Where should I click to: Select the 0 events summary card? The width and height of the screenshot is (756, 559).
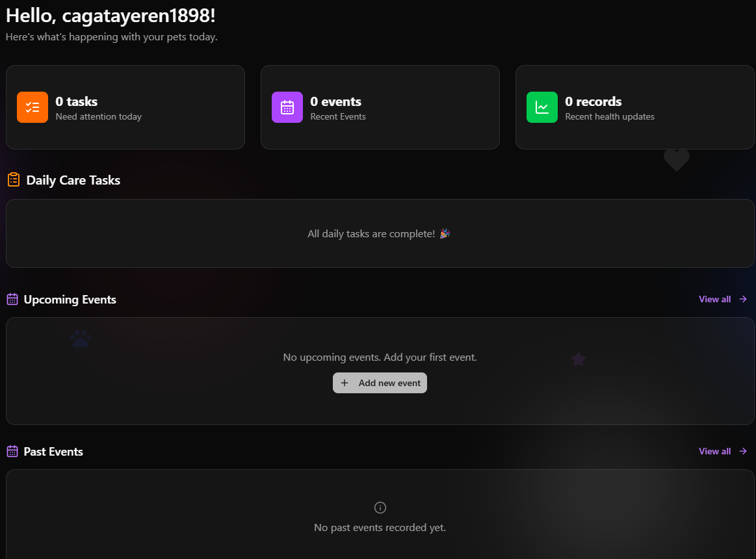click(380, 107)
